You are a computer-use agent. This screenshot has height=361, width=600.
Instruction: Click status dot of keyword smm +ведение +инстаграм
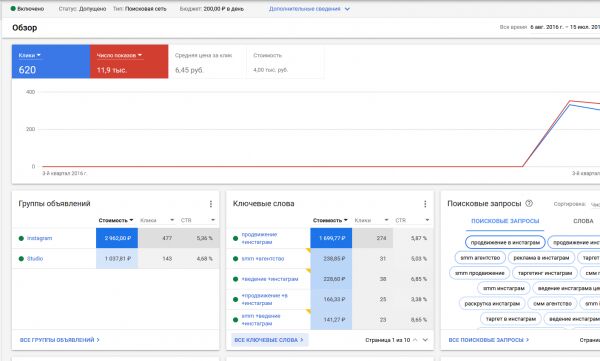point(235,320)
